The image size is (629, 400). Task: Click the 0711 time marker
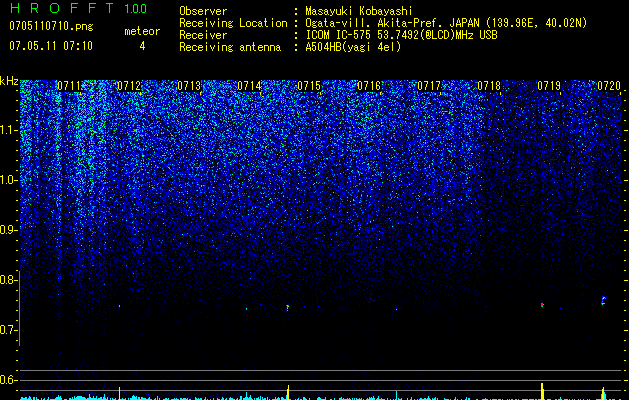[69, 86]
